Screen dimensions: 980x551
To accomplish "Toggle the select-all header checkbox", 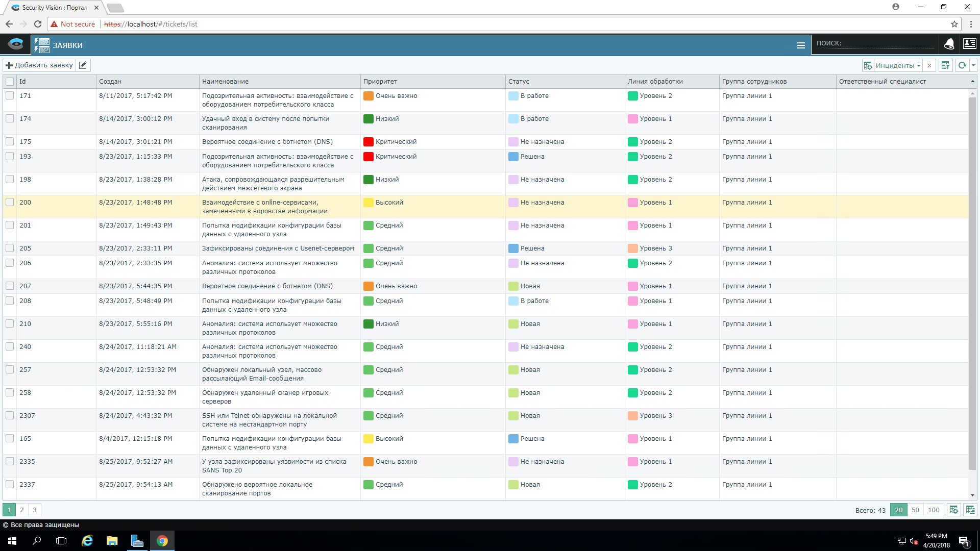I will pos(10,82).
